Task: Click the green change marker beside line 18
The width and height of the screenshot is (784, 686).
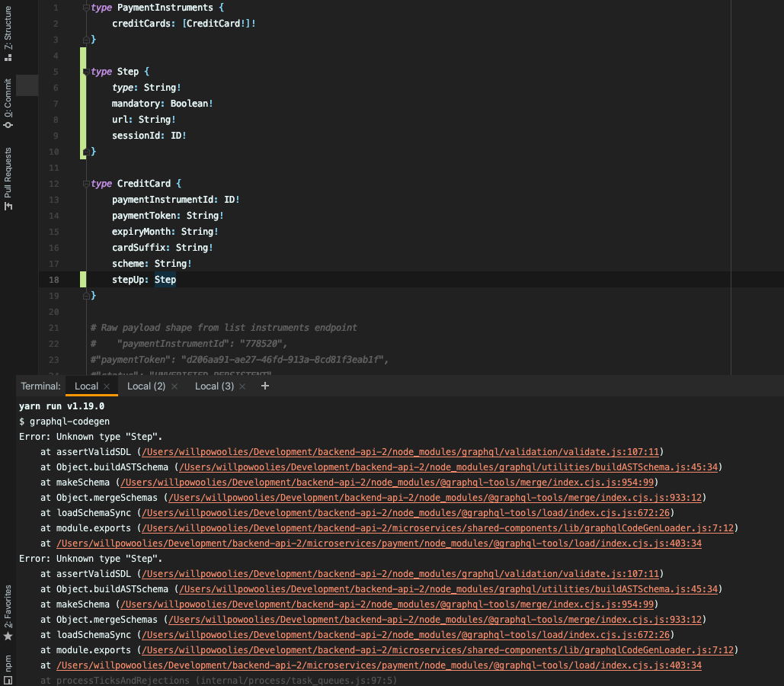Action: click(82, 279)
